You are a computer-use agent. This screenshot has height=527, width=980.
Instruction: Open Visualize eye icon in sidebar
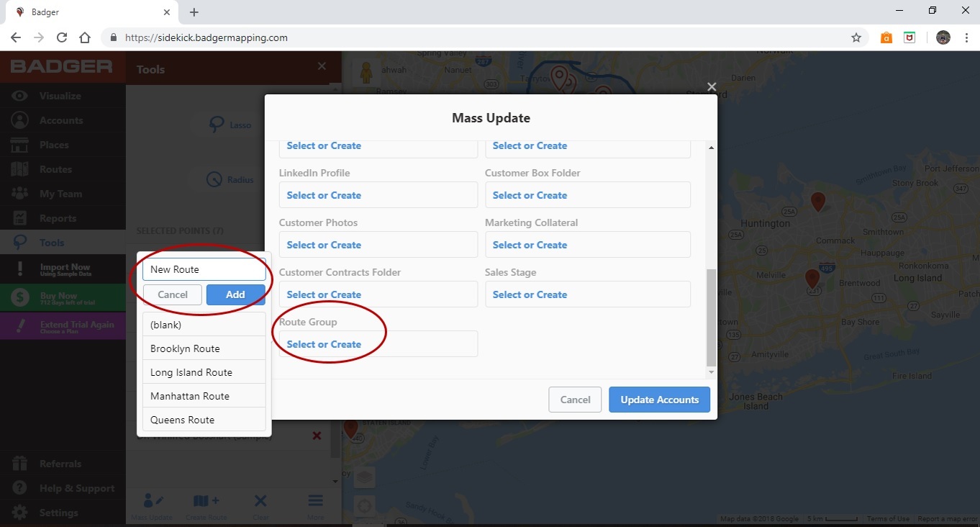pyautogui.click(x=20, y=96)
